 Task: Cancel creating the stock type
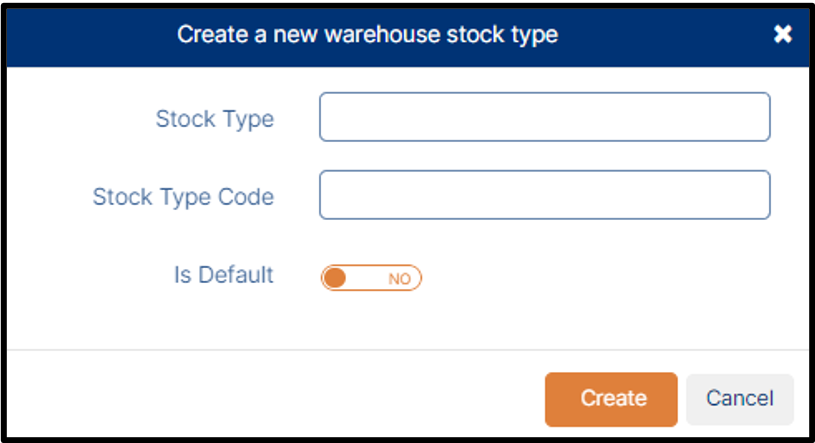point(739,399)
